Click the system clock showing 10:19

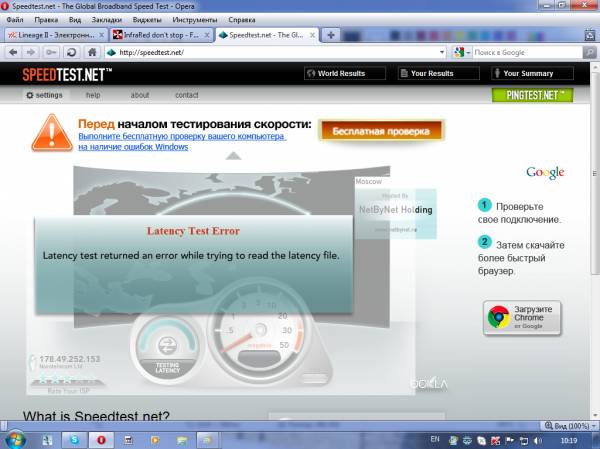[568, 441]
